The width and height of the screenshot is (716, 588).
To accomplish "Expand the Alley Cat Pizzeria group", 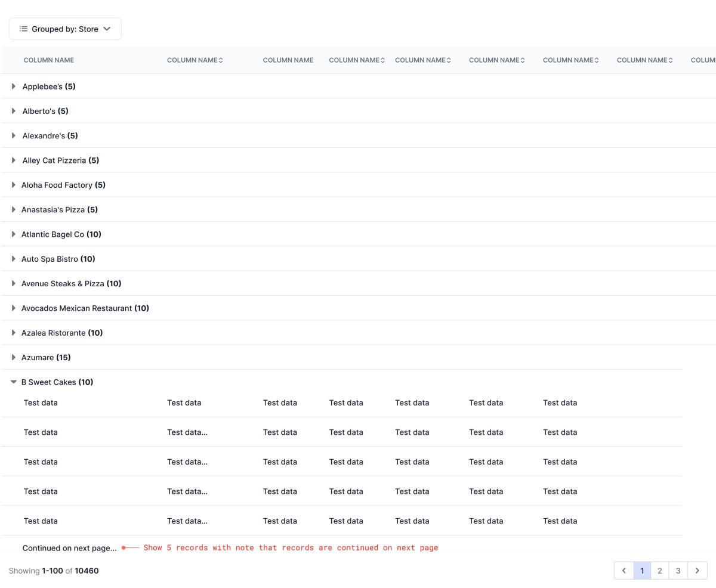I will [13, 160].
